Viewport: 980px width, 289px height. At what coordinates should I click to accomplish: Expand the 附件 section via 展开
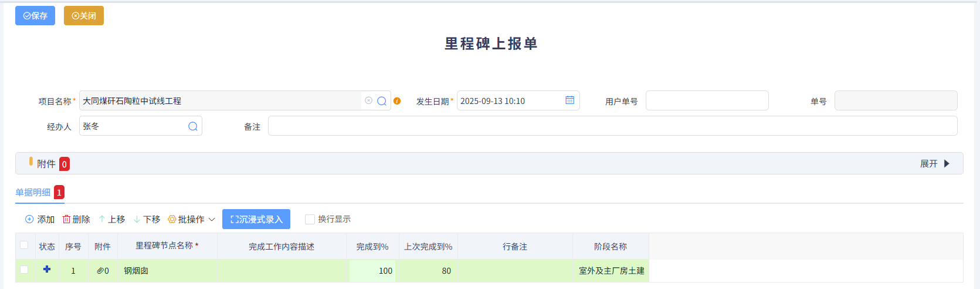934,164
